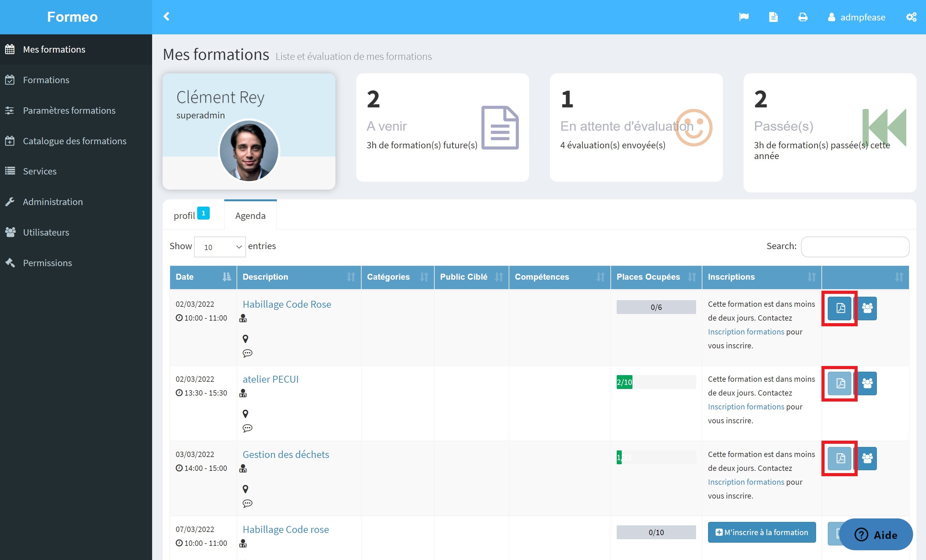Sort table by Public Ciblé column
Image resolution: width=926 pixels, height=560 pixels.
[x=471, y=277]
